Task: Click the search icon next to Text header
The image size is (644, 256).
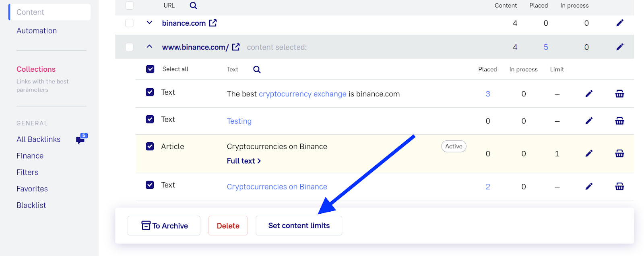Action: click(x=257, y=69)
